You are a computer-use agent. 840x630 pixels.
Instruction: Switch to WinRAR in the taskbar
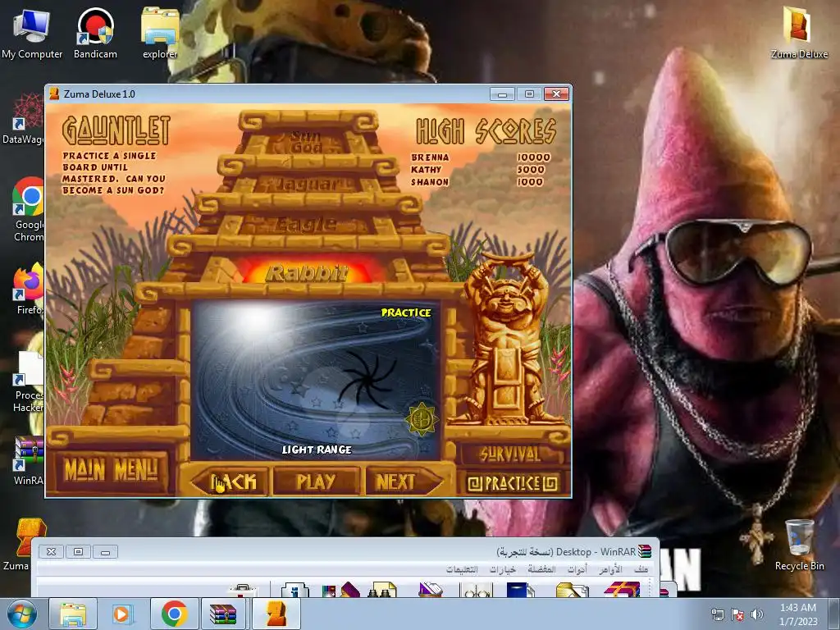coord(223,614)
